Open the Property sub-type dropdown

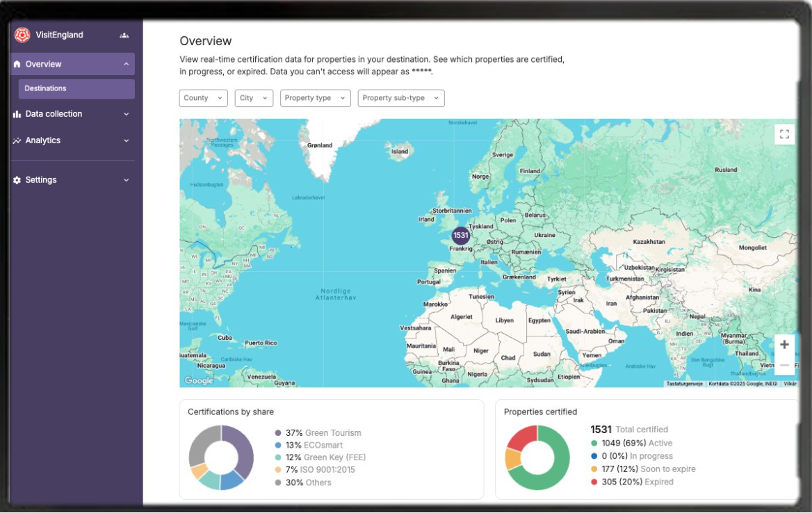pyautogui.click(x=401, y=98)
